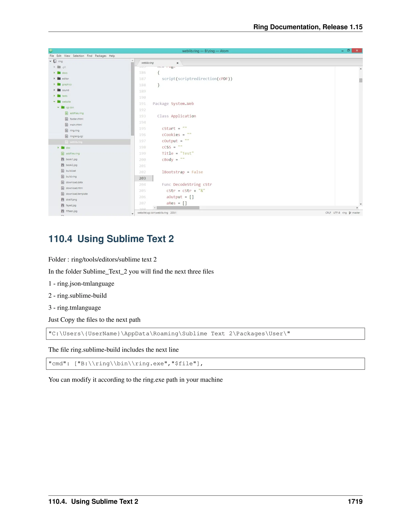This screenshot has height=532, width=411.
Task: Click the UTF-8 encoding button
Action: 337,213
